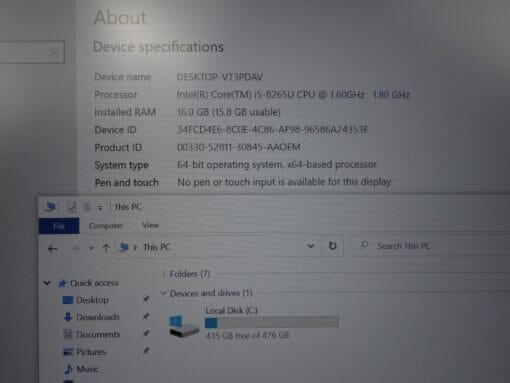Click the Pen and touch value text
Screen dimensions: 510x383
click(284, 182)
